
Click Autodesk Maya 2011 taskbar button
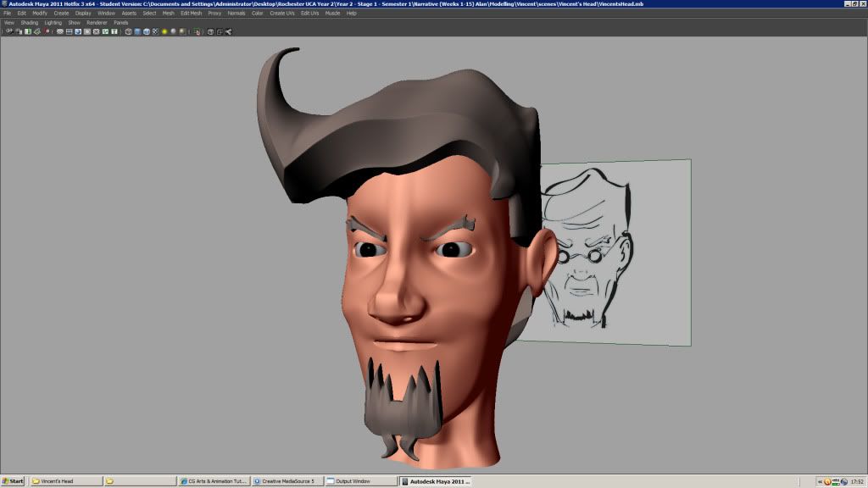click(x=435, y=481)
